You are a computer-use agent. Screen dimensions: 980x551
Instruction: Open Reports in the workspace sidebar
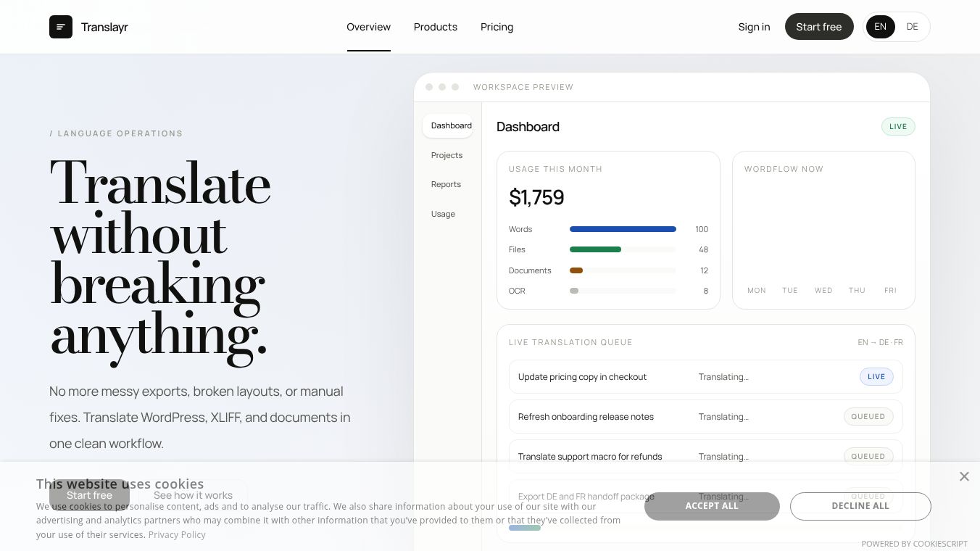point(446,184)
